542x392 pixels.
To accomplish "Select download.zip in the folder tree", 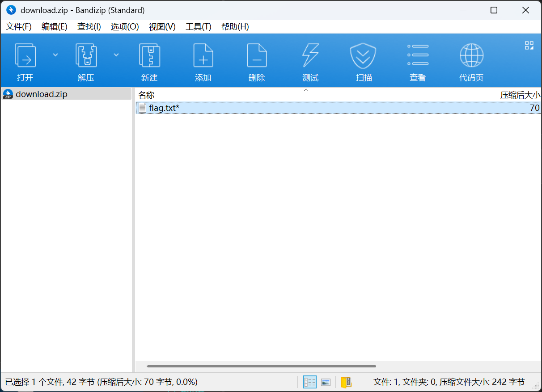I will click(x=66, y=94).
